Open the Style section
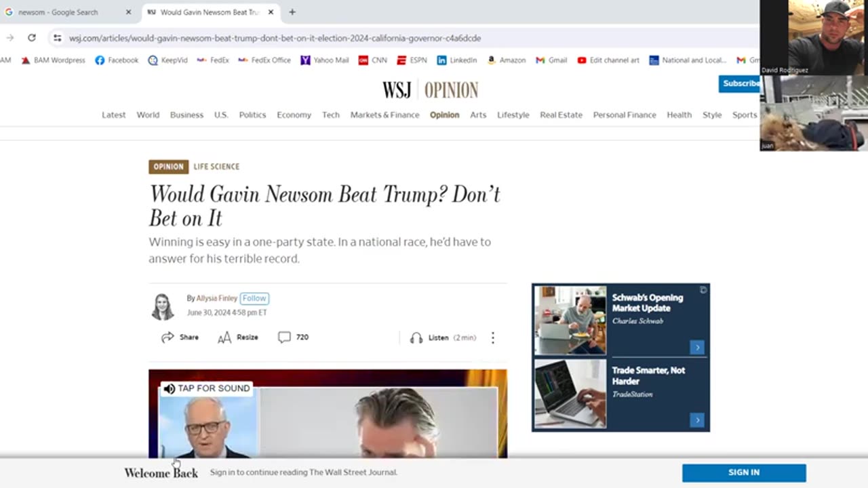Viewport: 868px width, 488px height. tap(712, 115)
